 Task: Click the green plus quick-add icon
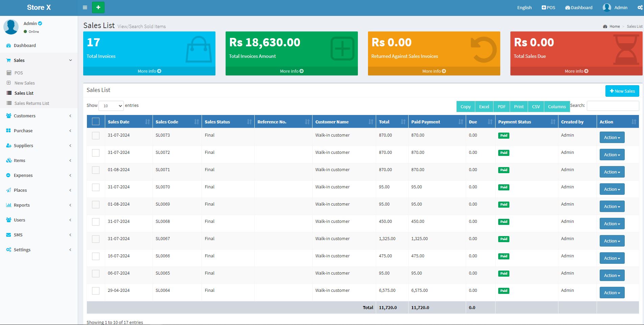98,7
